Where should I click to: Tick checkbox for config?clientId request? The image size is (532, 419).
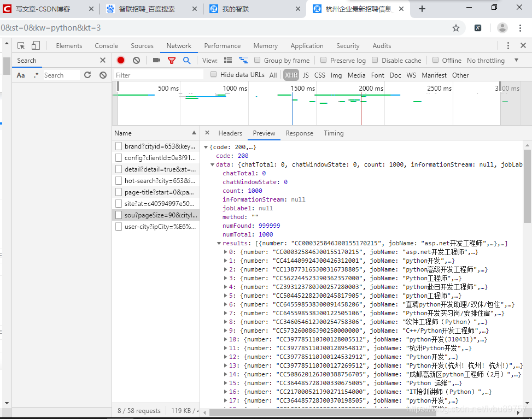[119, 158]
